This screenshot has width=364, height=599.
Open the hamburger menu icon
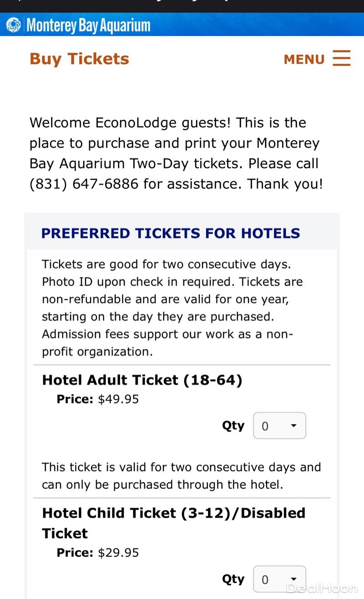click(341, 59)
